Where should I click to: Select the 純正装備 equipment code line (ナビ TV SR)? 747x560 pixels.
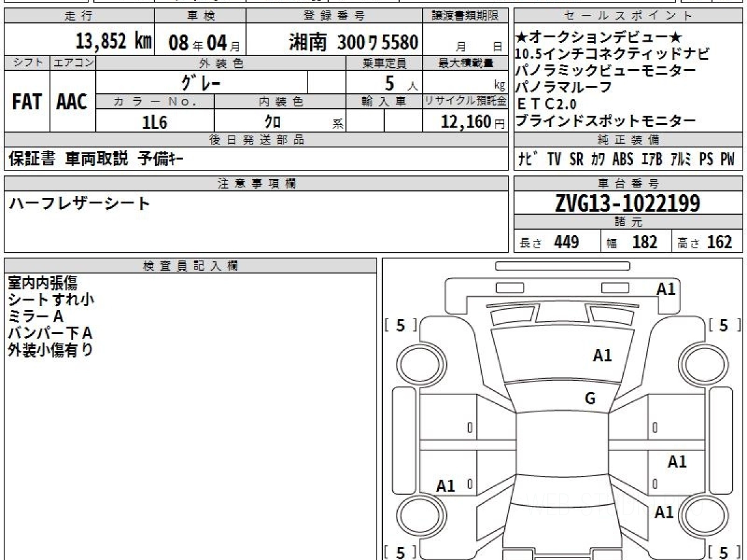[x=627, y=159]
